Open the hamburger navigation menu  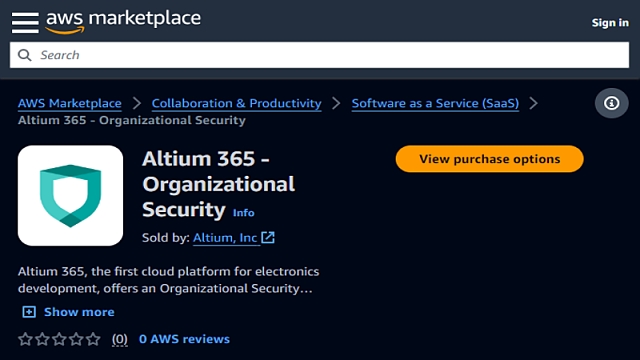pyautogui.click(x=25, y=22)
